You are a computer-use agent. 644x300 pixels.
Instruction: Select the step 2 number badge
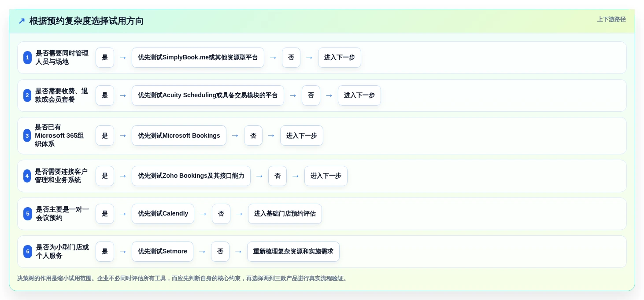(x=27, y=95)
